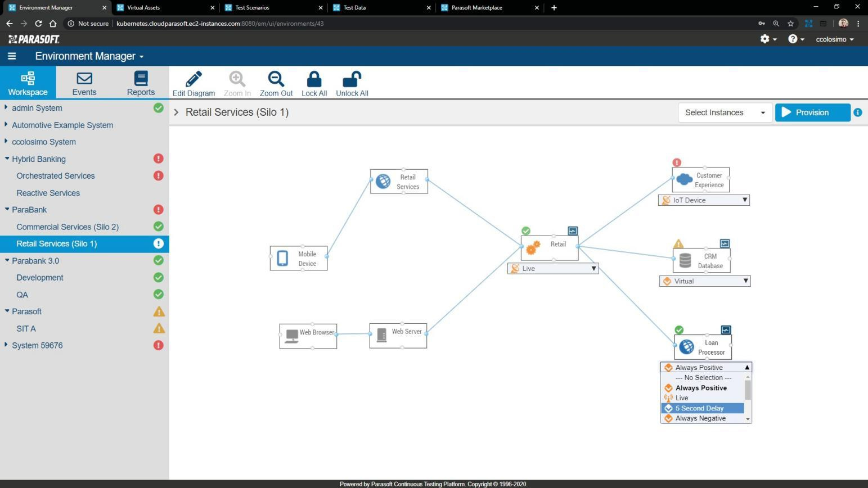Viewport: 868px width, 488px height.
Task: Expand the Automotive Example System node
Action: 6,124
